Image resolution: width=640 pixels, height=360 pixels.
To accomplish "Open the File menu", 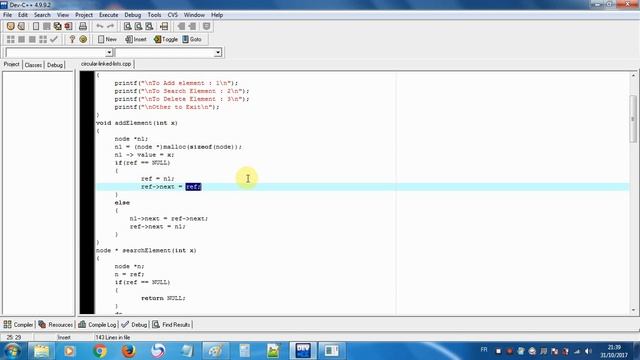I will point(7,15).
